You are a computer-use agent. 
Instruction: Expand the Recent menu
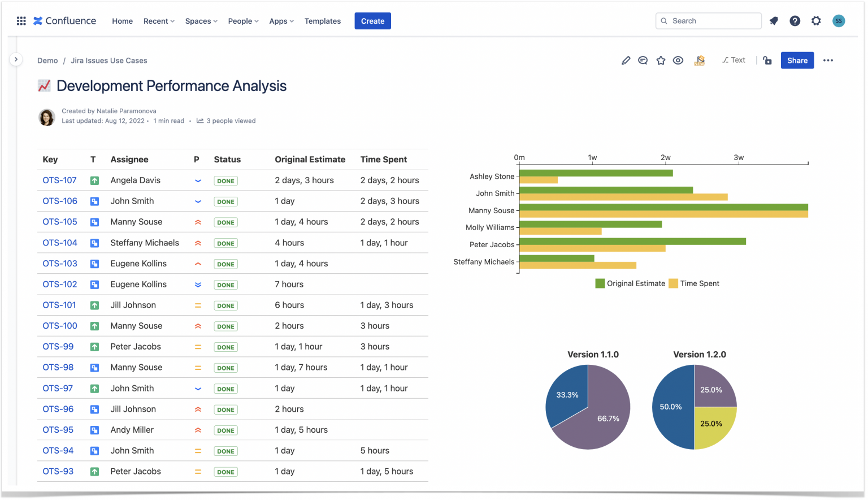[158, 21]
